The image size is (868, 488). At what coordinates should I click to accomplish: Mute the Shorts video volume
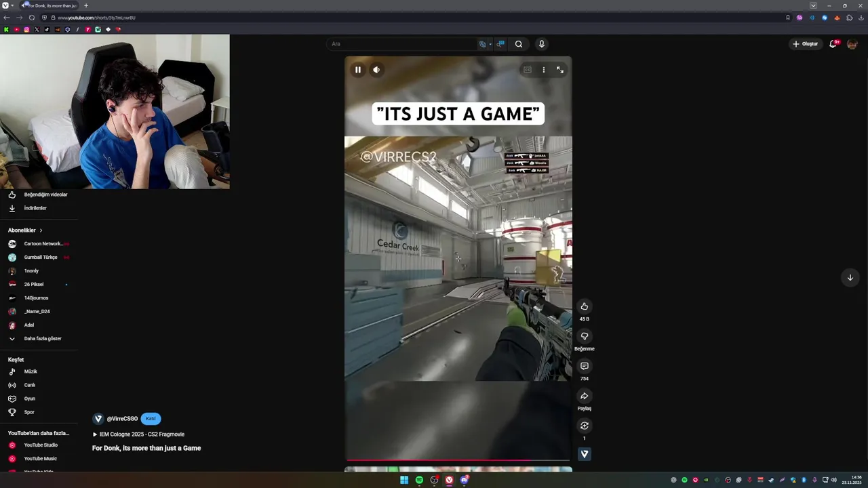(x=376, y=70)
